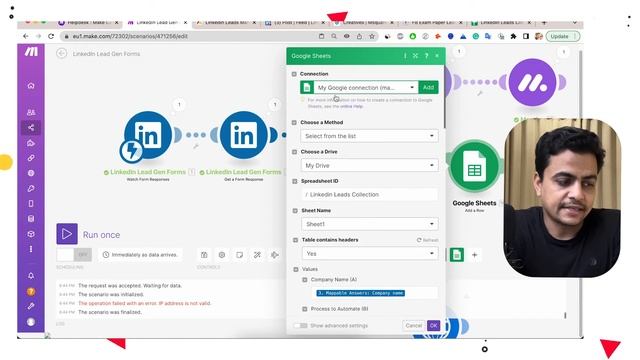Image resolution: width=640 pixels, height=360 pixels.
Task: Open Choose a Drive dropdown
Action: click(369, 165)
